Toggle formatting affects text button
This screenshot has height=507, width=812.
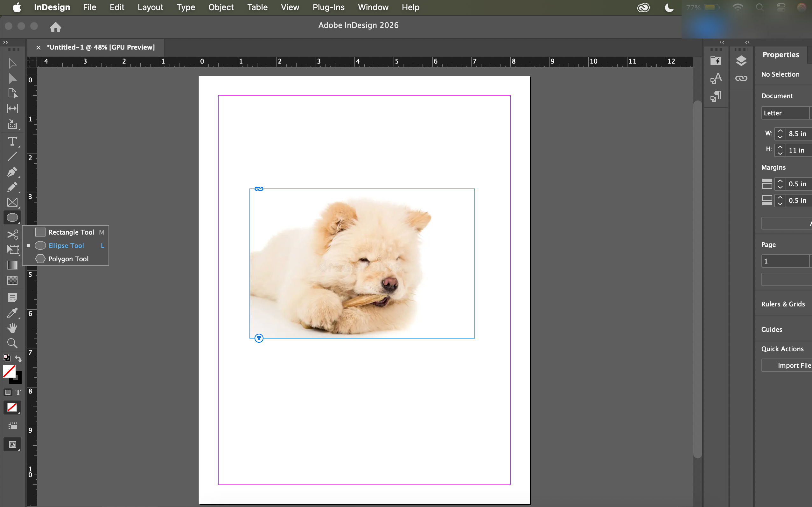click(18, 392)
